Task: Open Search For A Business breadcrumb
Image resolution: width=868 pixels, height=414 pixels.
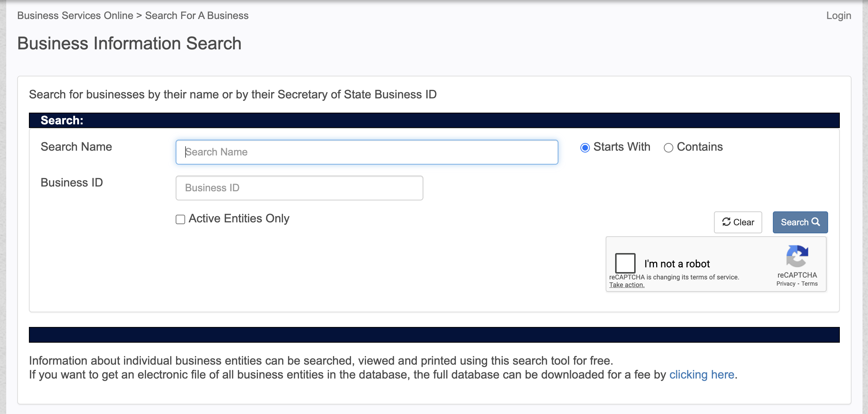Action: 197,16
